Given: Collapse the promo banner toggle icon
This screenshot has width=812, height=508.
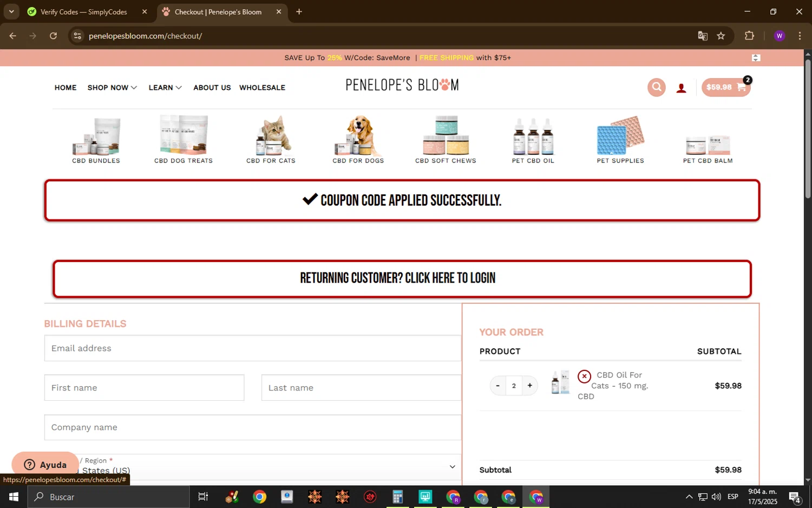Looking at the screenshot, I should pyautogui.click(x=756, y=58).
